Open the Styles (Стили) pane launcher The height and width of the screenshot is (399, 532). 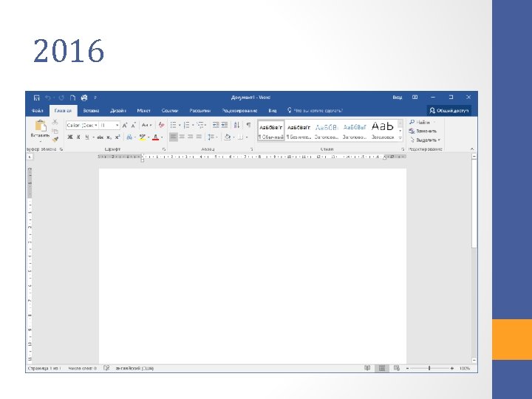(403, 149)
